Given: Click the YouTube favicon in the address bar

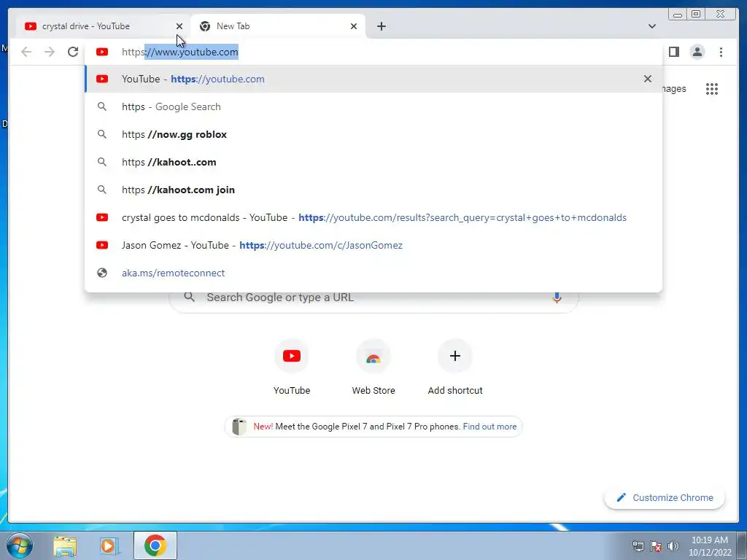Looking at the screenshot, I should click(102, 52).
